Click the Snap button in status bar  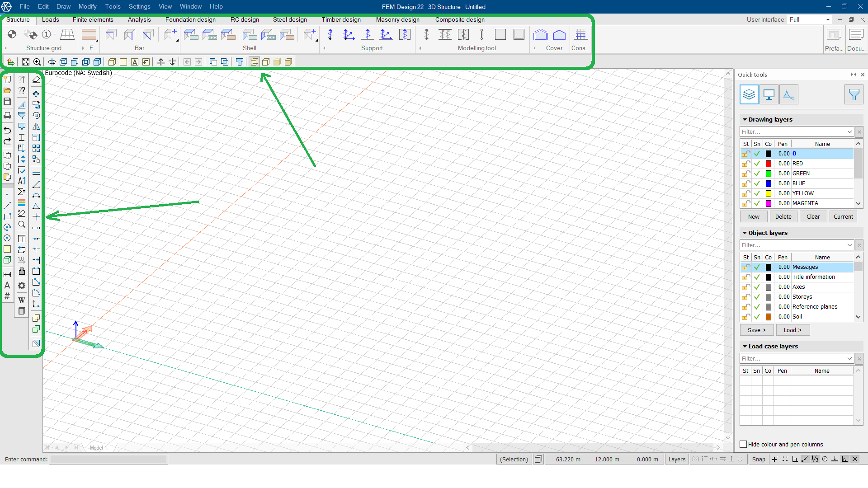(x=759, y=459)
